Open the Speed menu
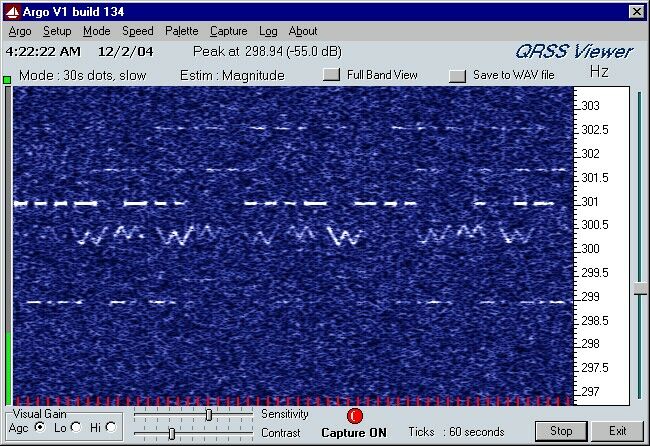 pyautogui.click(x=138, y=31)
